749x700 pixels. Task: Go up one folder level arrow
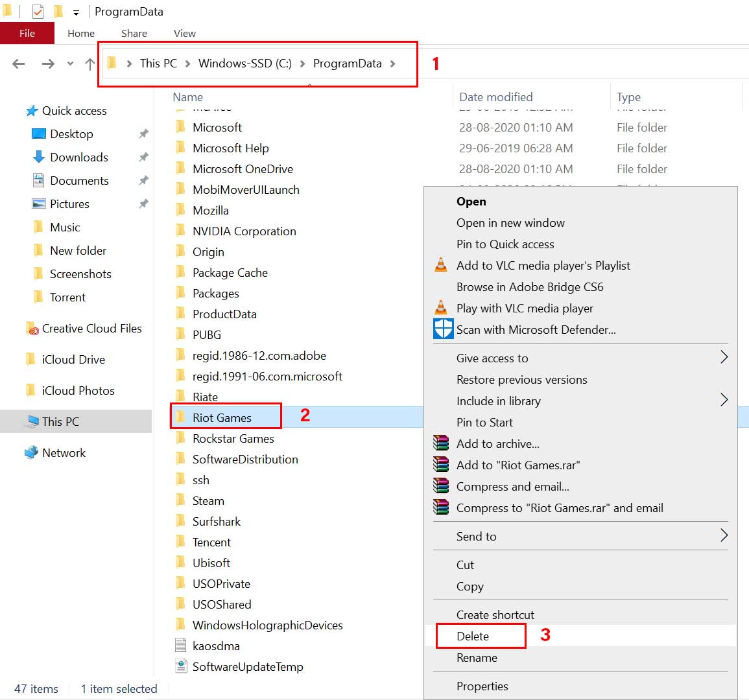(89, 64)
